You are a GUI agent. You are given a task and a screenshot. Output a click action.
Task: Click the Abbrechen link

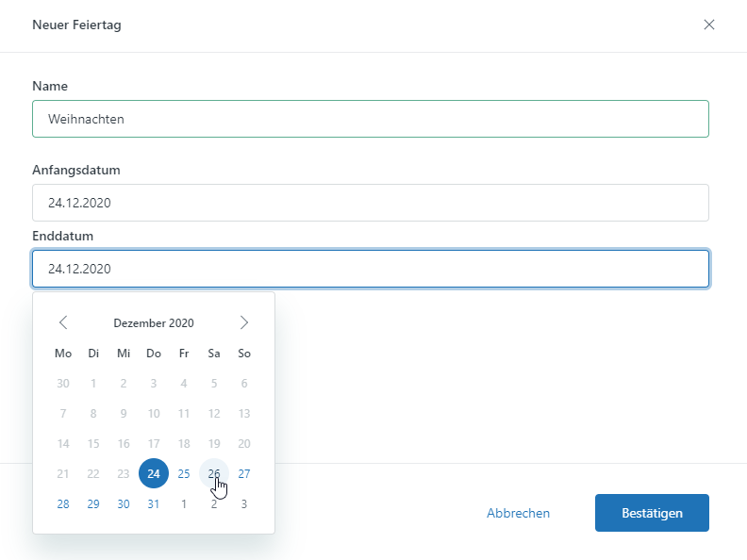tap(518, 513)
